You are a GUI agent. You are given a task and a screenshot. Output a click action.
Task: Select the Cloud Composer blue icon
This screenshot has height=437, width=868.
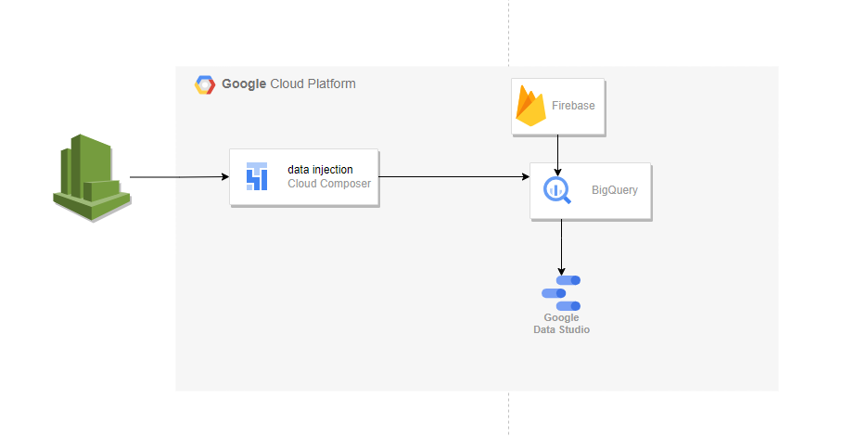[257, 176]
